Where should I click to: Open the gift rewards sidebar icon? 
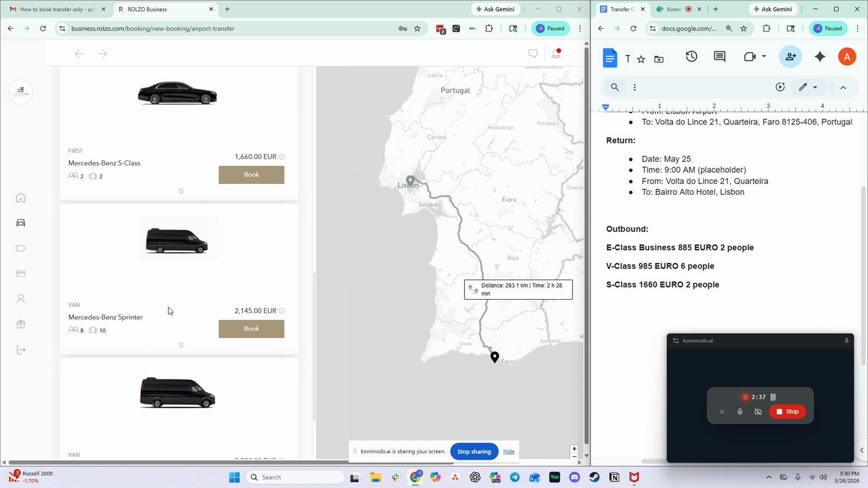point(21,324)
